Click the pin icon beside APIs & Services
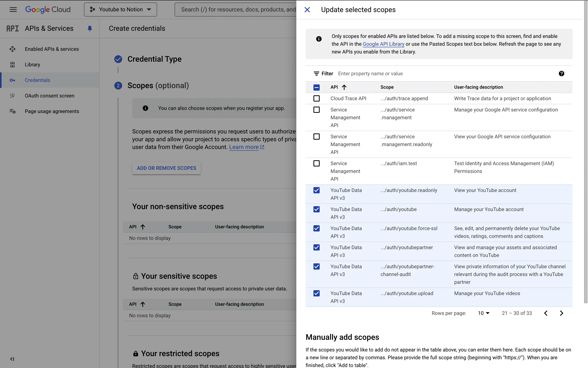The width and height of the screenshot is (588, 368). coord(90,28)
